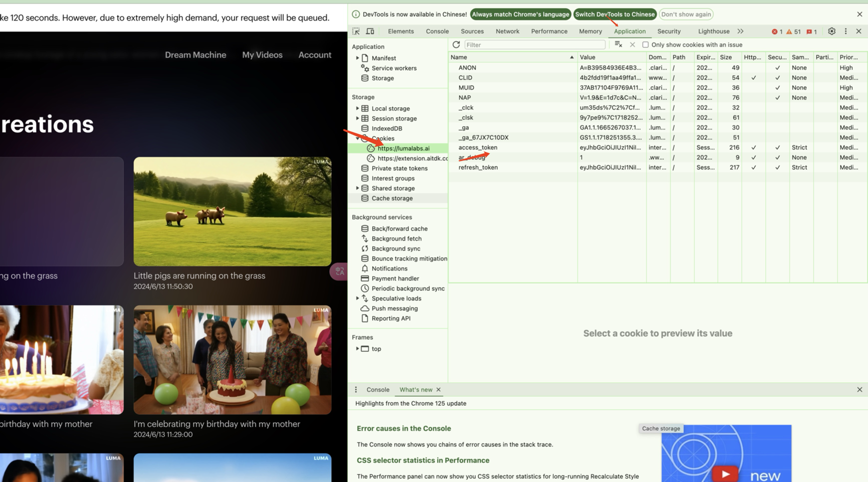Open the What's new tab at the bottom

pyautogui.click(x=415, y=389)
